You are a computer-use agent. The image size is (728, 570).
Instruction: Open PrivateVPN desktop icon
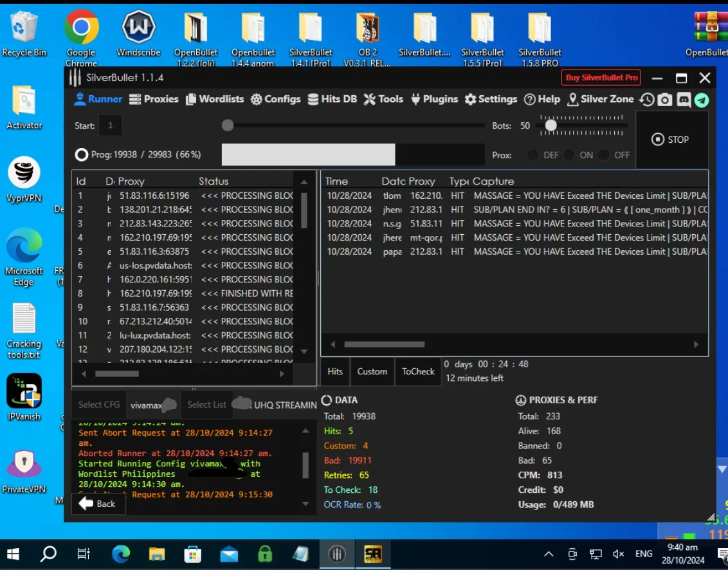(24, 470)
